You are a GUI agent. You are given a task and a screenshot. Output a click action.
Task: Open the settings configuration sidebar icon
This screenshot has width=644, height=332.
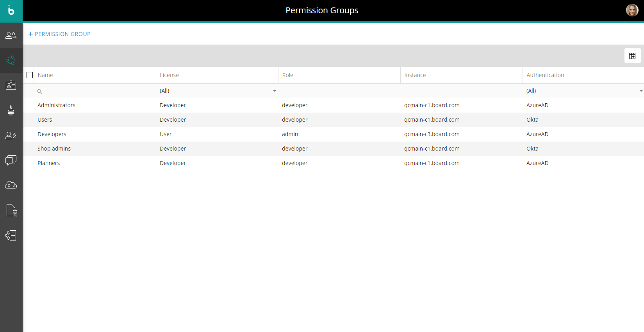(11, 235)
